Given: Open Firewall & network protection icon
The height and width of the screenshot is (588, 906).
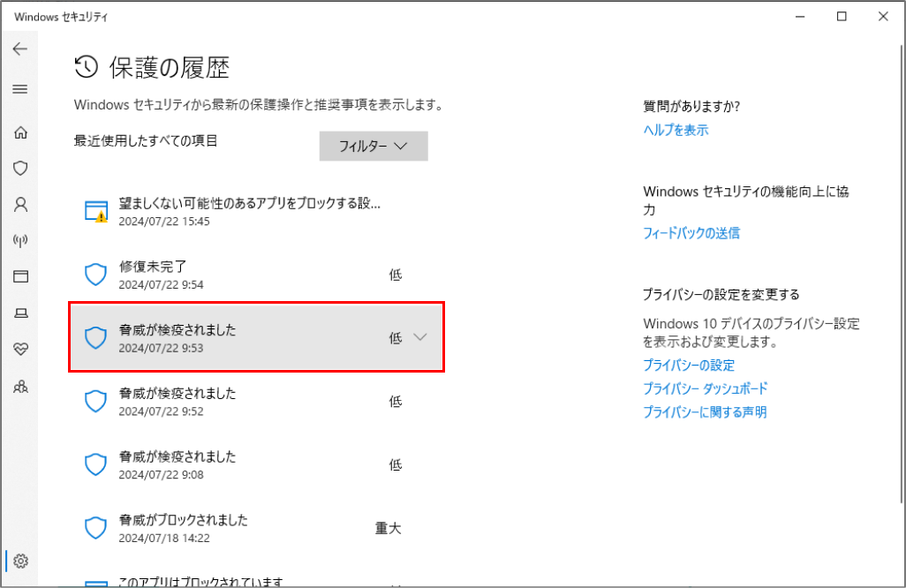Looking at the screenshot, I should coord(21,240).
